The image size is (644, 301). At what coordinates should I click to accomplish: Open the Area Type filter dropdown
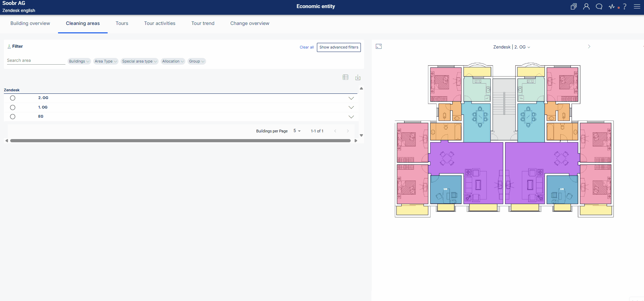pyautogui.click(x=106, y=61)
